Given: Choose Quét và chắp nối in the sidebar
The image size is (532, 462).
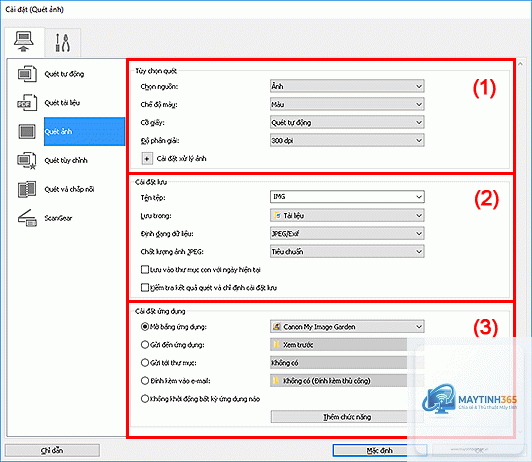Looking at the screenshot, I should pyautogui.click(x=69, y=189).
